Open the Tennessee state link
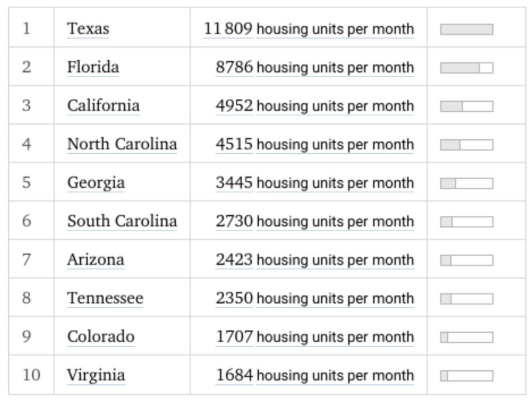This screenshot has height=403, width=532. tap(105, 298)
